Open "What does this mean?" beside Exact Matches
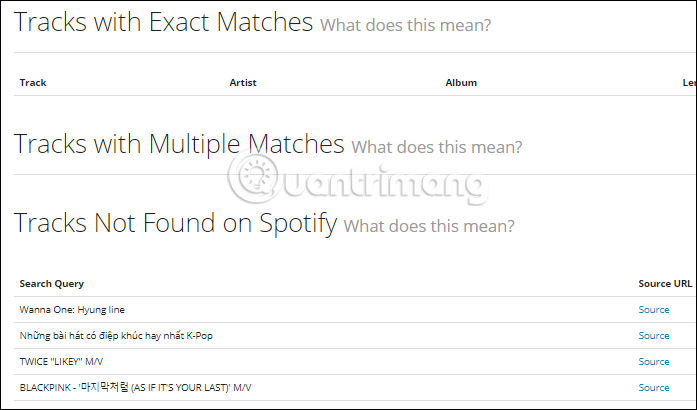Viewport: 697px width, 410px height. 405,25
